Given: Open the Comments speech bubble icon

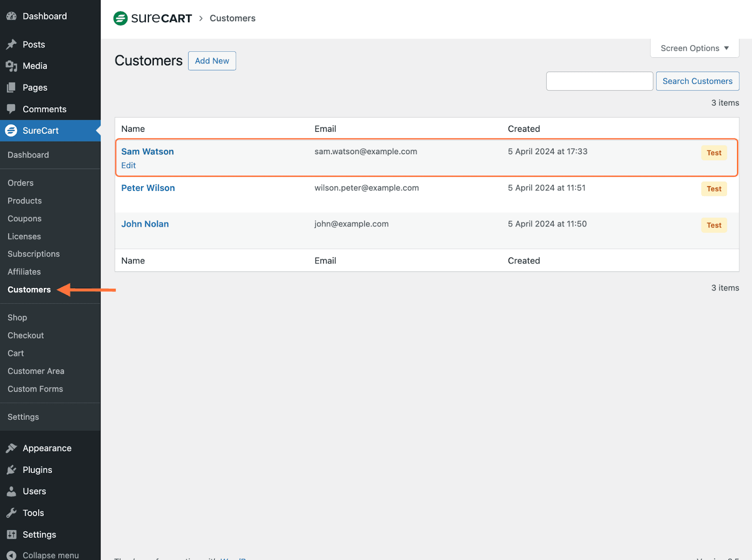Looking at the screenshot, I should point(12,109).
